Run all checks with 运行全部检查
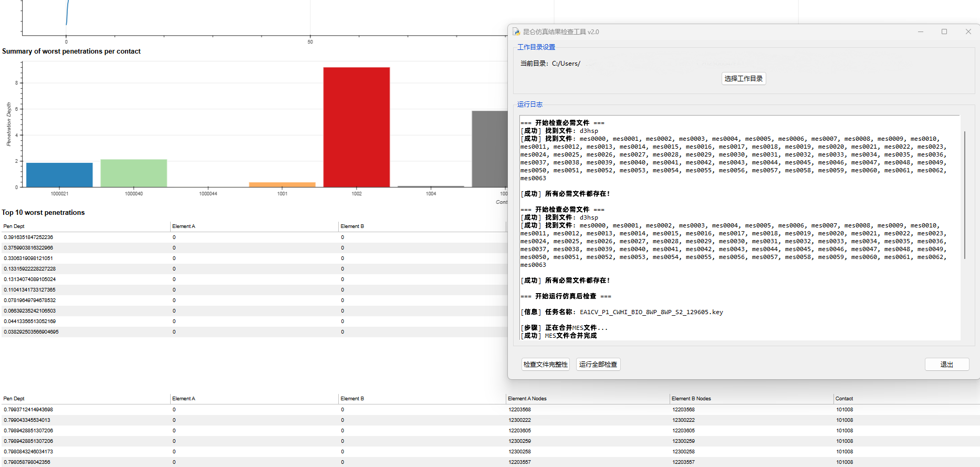The width and height of the screenshot is (980, 467). click(598, 365)
